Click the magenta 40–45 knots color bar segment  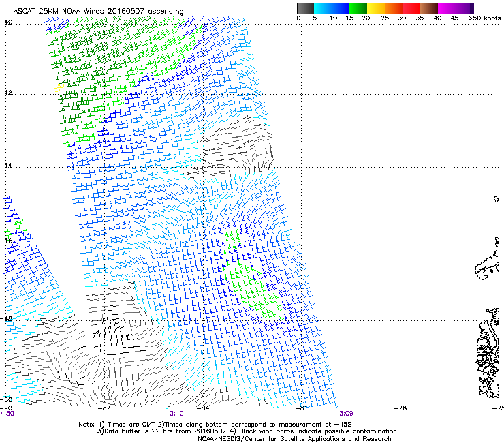pos(447,8)
